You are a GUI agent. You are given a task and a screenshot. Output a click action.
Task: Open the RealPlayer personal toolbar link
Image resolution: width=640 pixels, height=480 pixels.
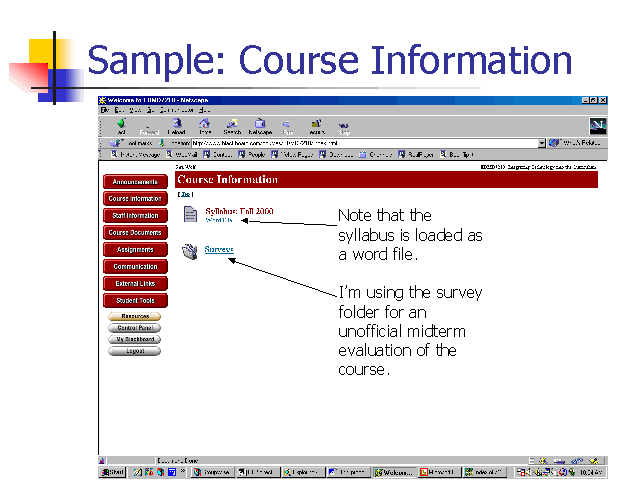click(x=416, y=154)
